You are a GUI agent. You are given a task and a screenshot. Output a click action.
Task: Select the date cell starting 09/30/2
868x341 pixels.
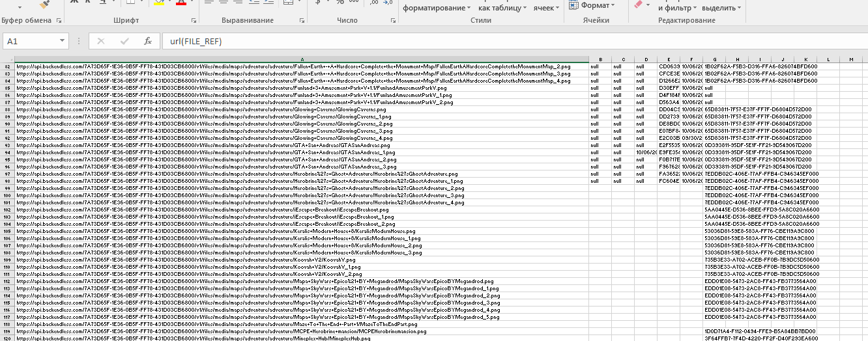691,138
